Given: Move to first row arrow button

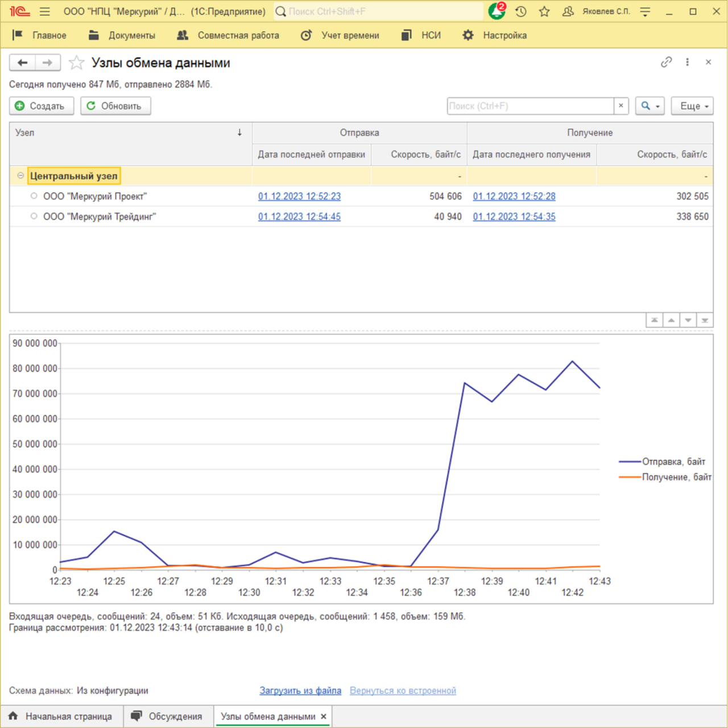Looking at the screenshot, I should click(655, 320).
